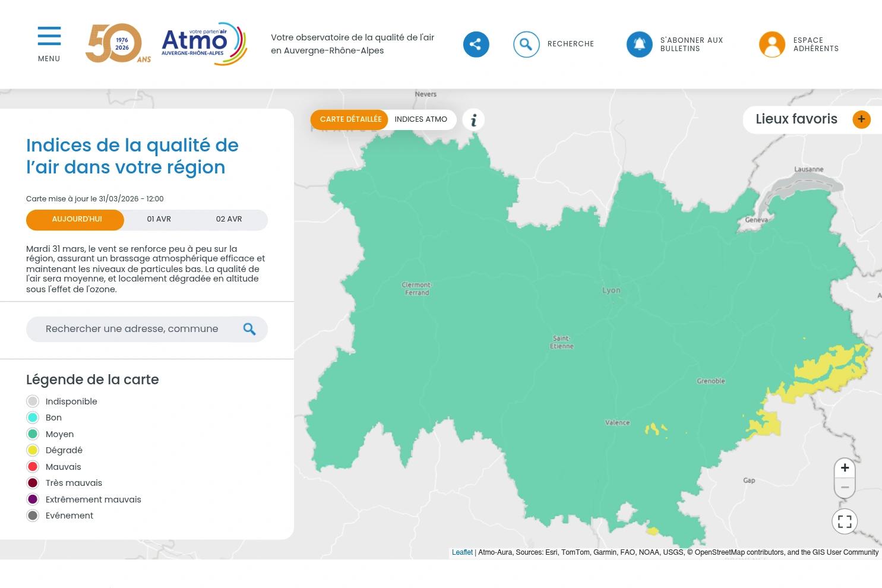Click the yellow Dégradé legend swatch
Screen dimensions: 882x588
point(33,450)
